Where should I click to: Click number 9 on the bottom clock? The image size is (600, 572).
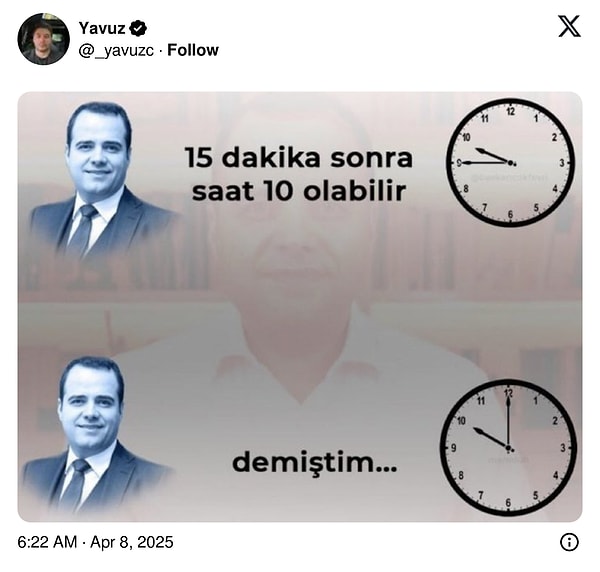click(454, 448)
